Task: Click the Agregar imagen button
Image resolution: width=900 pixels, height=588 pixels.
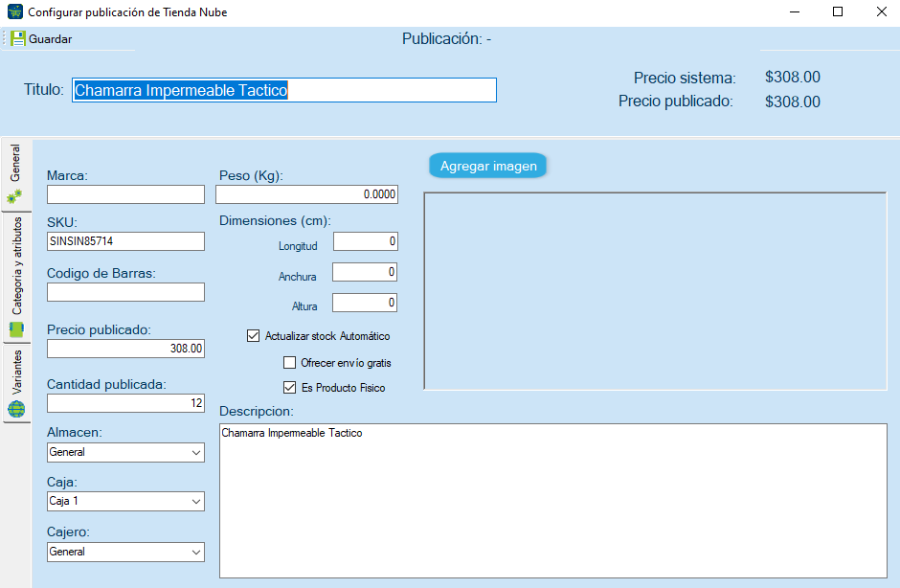Action: point(488,166)
